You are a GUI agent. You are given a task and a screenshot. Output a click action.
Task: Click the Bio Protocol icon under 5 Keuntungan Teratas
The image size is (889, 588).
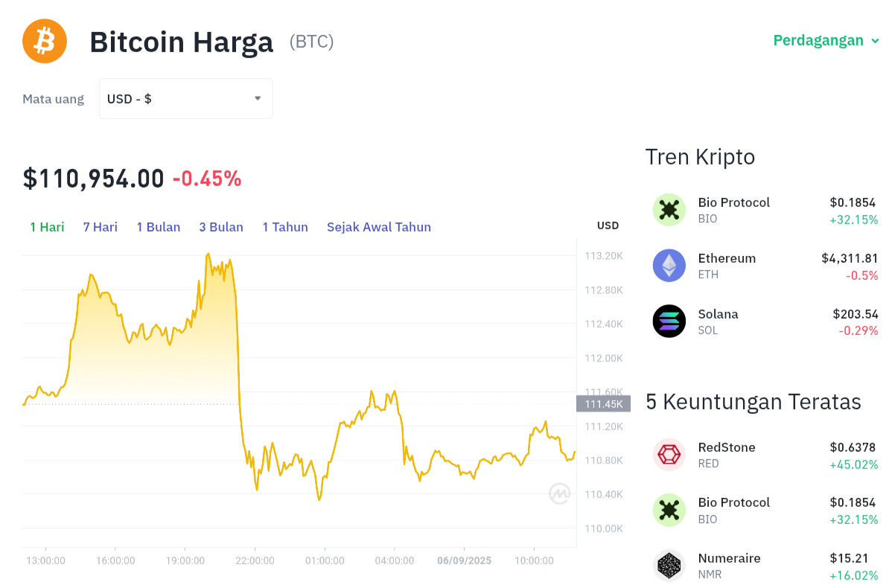[x=669, y=510]
